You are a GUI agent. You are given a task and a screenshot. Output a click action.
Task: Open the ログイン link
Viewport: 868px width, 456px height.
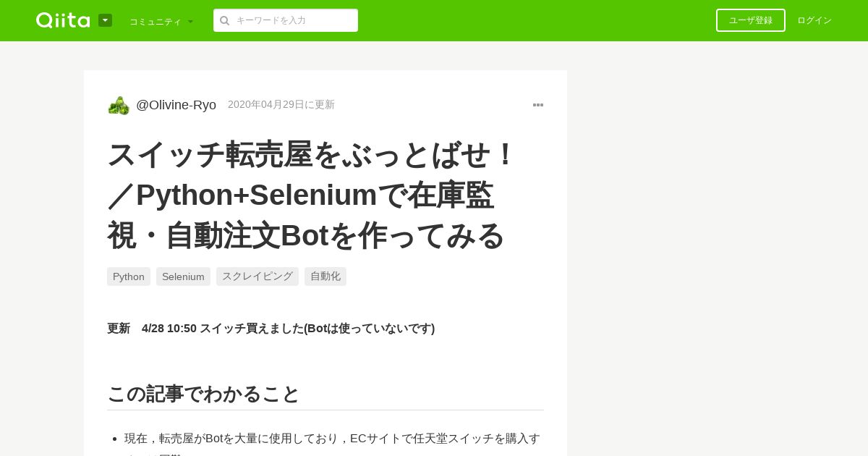click(x=814, y=20)
